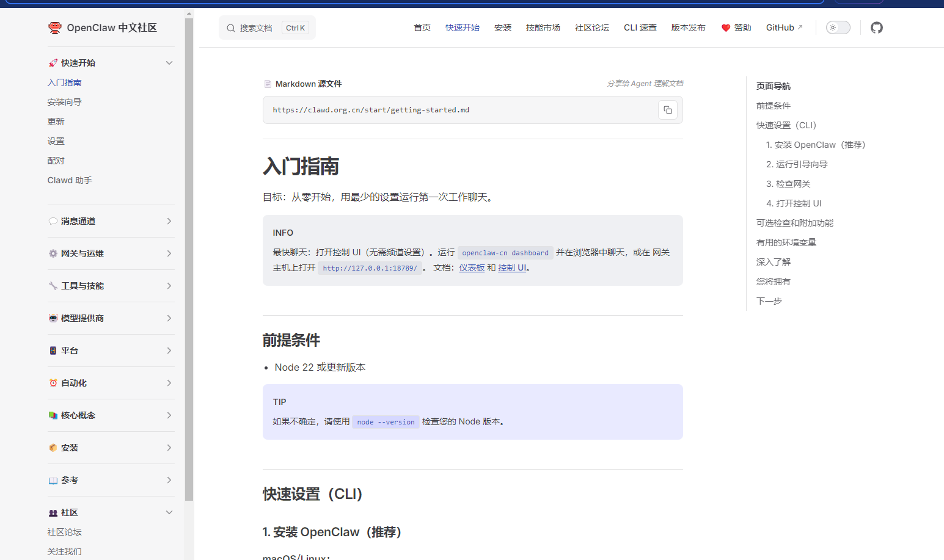Follow the 控制 UI documentation link
The image size is (944, 560).
pos(512,267)
